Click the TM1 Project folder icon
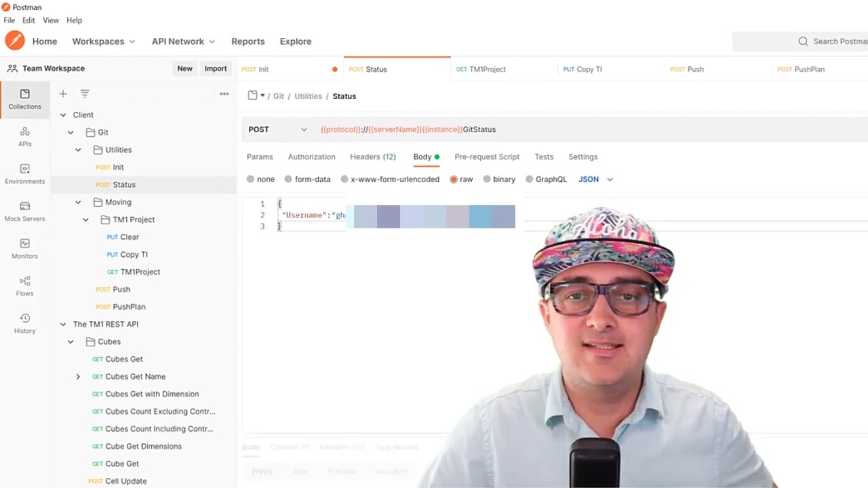 coord(105,220)
